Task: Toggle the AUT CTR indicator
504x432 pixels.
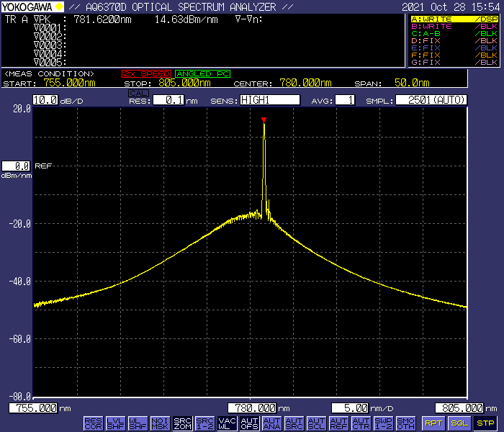Action: coord(361,423)
